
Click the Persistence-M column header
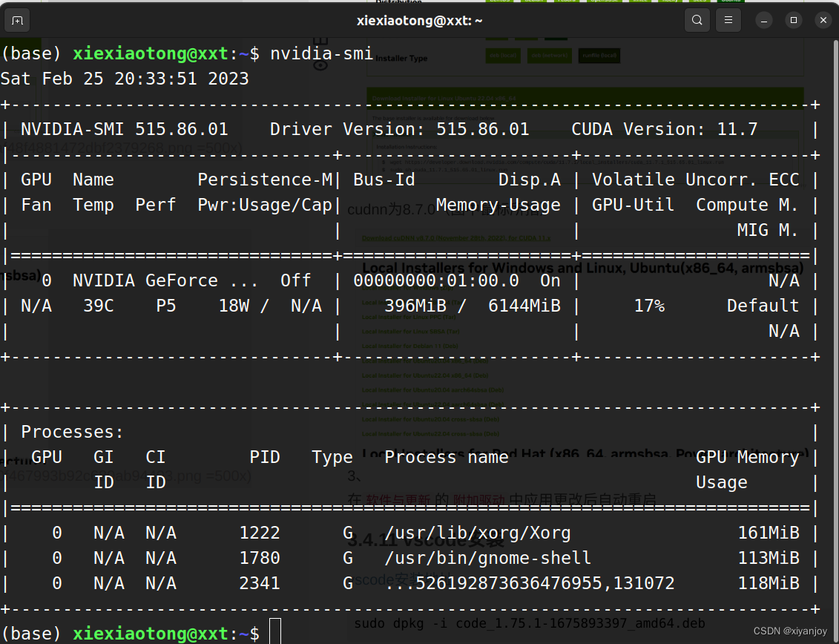[x=265, y=180]
